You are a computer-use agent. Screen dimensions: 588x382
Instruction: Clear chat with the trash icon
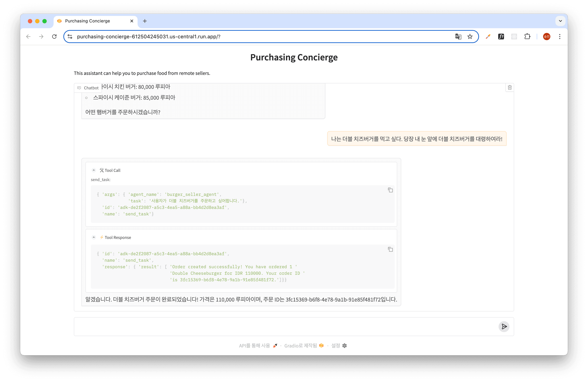[510, 87]
